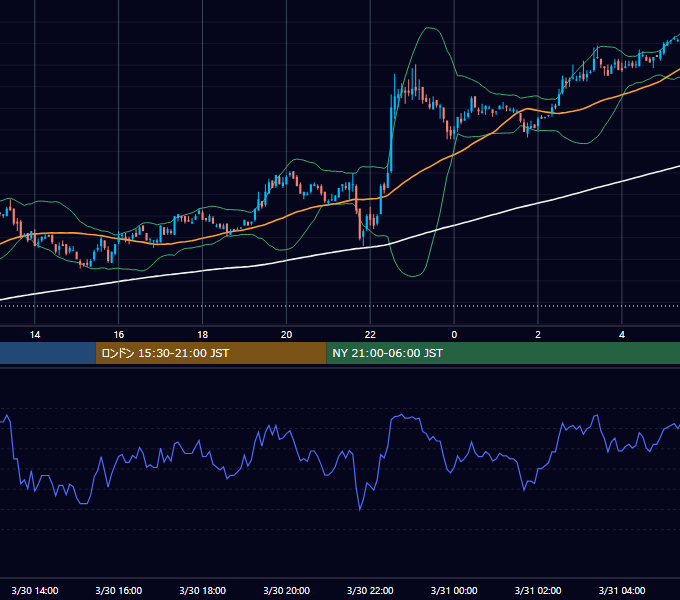
Task: Click the 22 hour axis label
Action: (370, 335)
